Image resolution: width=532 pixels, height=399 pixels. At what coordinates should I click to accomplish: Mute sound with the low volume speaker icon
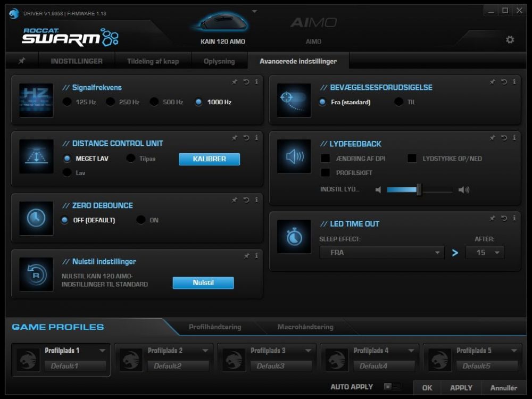tap(378, 190)
